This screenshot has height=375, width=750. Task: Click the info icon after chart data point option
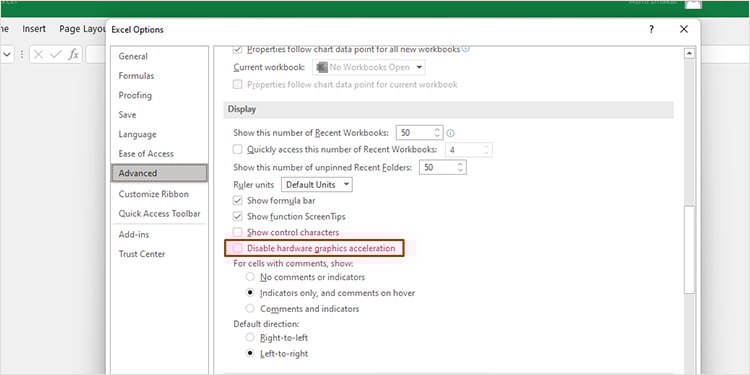(466, 48)
